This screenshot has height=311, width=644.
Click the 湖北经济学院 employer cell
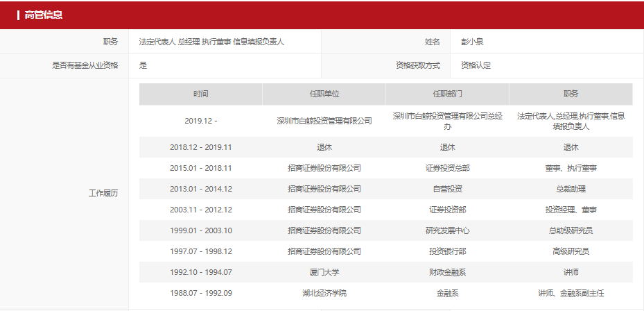[324, 294]
